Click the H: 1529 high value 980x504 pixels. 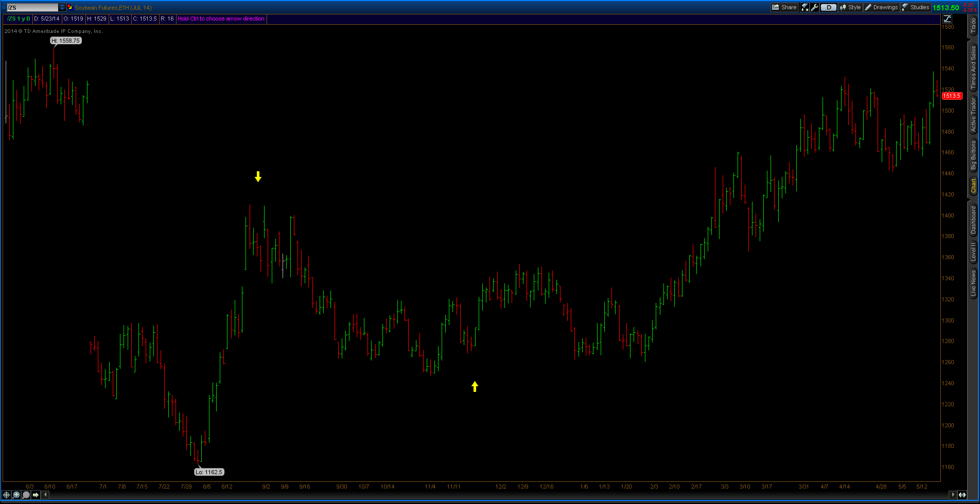[x=97, y=19]
